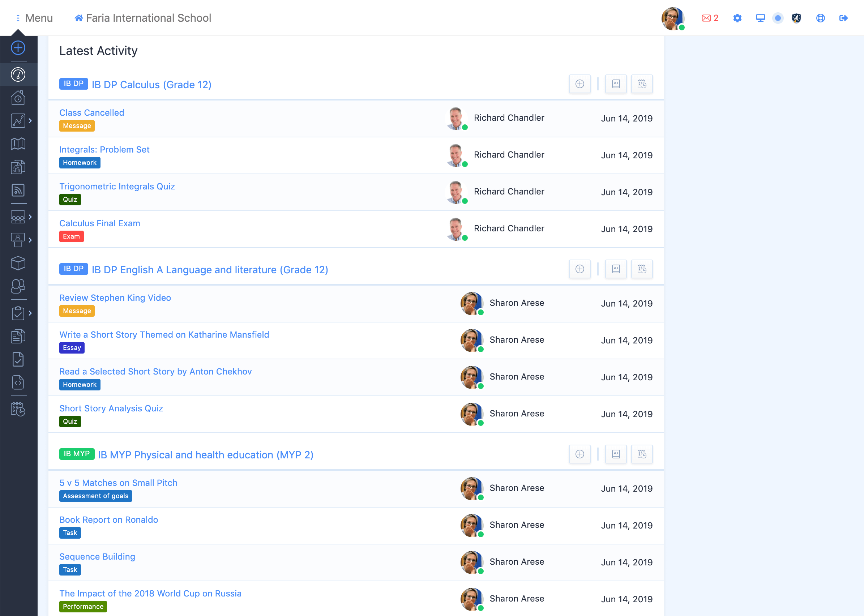Open IB DP English A Language and literature class
Image resolution: width=864 pixels, height=616 pixels.
(210, 270)
